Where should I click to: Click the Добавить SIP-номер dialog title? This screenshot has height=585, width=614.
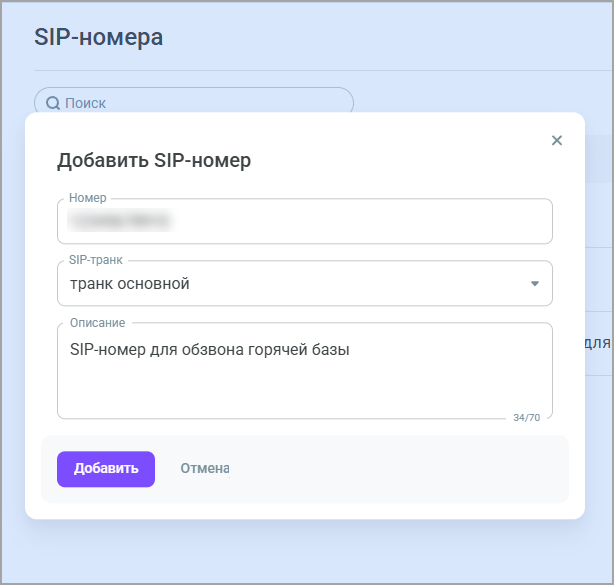(x=154, y=161)
